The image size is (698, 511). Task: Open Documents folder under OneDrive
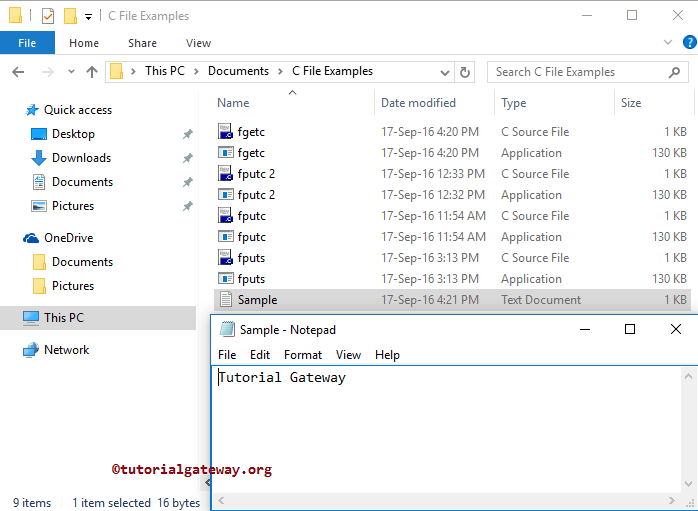coord(82,262)
